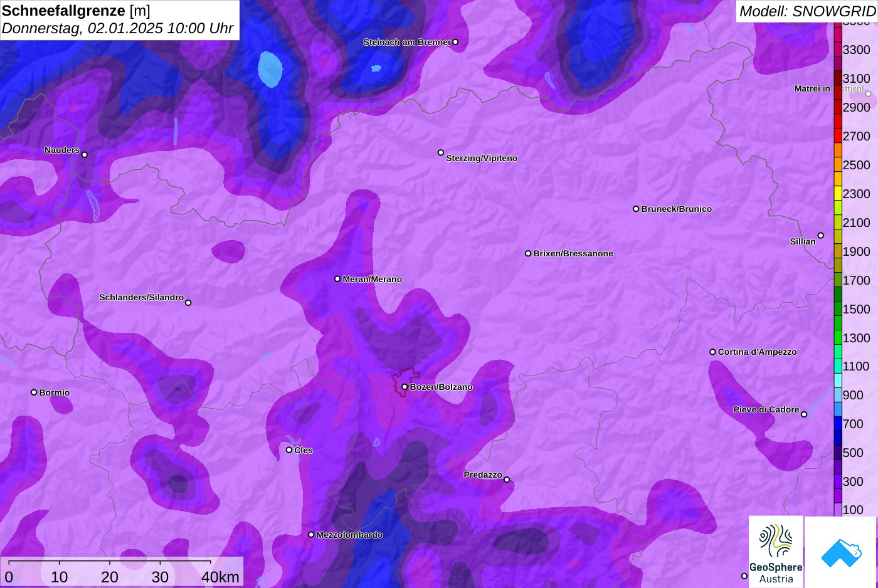Select the Mezzolombardo location marker
878x588 pixels.
[x=311, y=535]
